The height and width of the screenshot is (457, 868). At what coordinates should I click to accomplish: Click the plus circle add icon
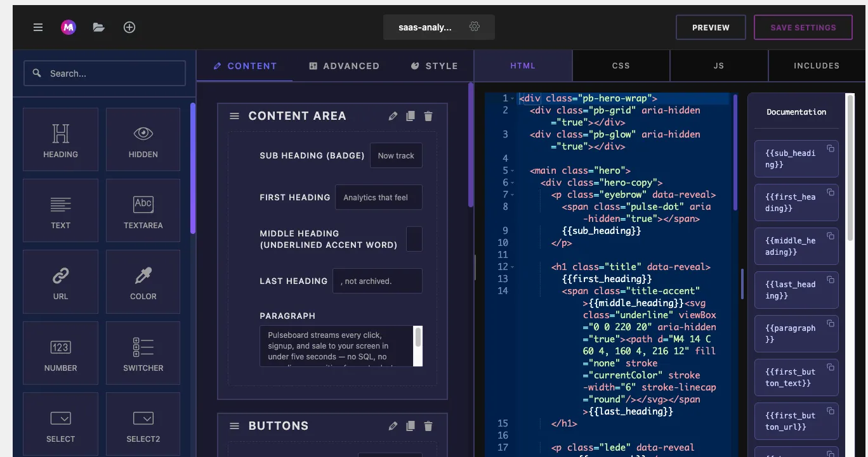coord(129,27)
